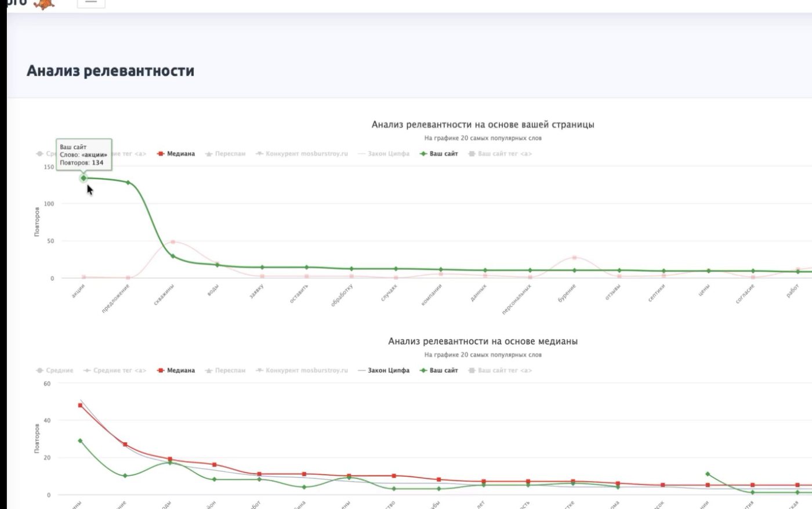Viewport: 812px width, 509px height.
Task: Select the faded pink peak point above 'скважины'
Action: pyautogui.click(x=173, y=241)
